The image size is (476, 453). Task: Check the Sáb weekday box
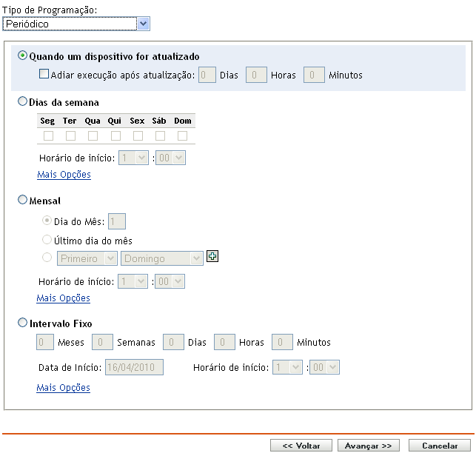coord(160,135)
